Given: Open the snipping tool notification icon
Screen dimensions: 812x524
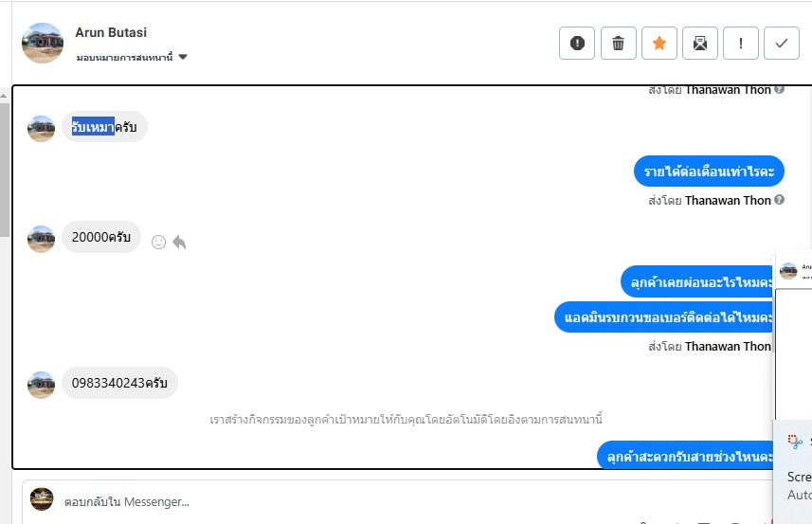Looking at the screenshot, I should tap(794, 442).
